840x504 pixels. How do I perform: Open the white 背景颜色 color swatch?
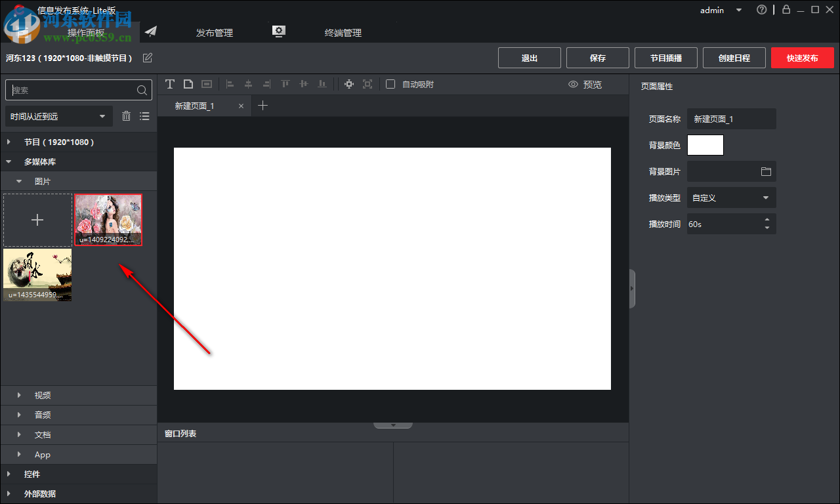(x=705, y=145)
